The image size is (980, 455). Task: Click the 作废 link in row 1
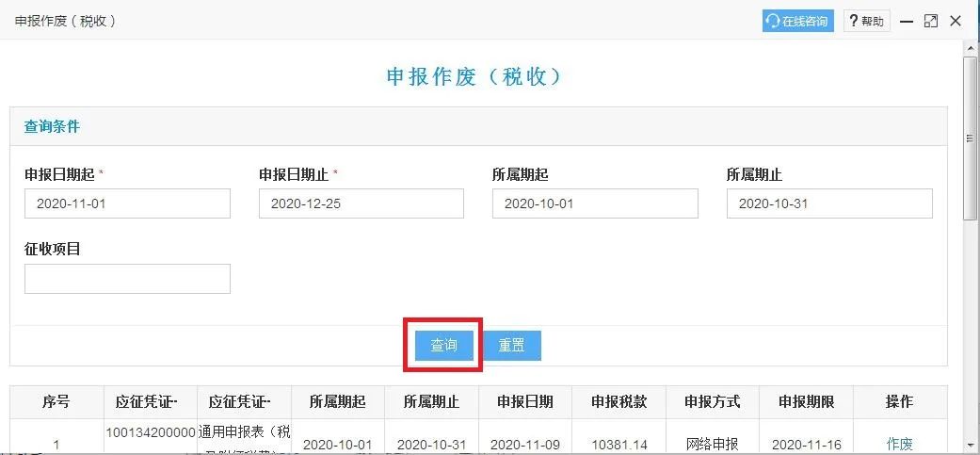tap(899, 445)
